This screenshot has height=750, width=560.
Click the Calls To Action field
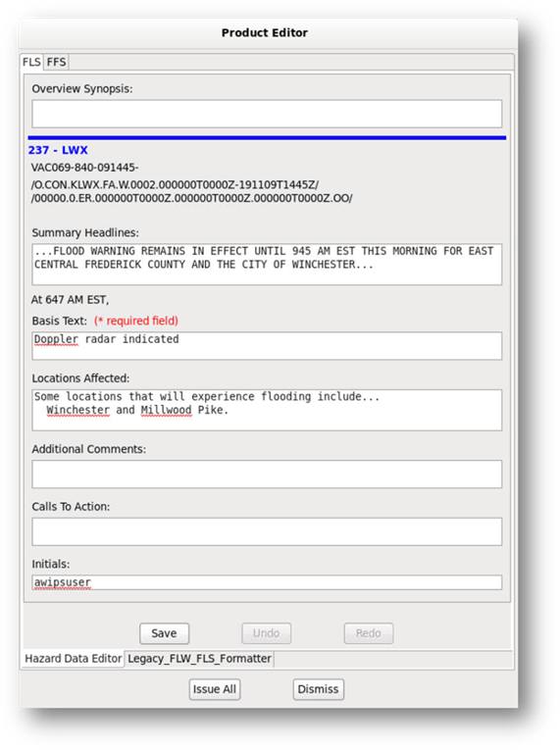click(267, 531)
